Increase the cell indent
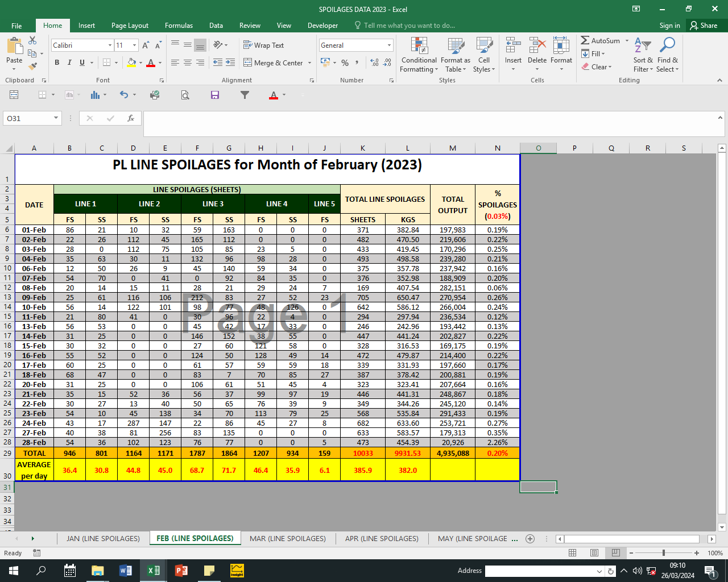 (x=230, y=63)
